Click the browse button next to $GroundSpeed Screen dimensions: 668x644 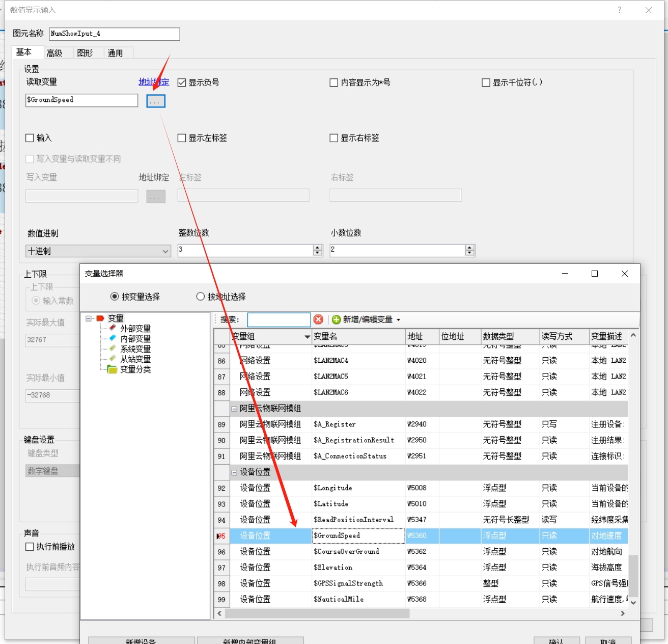tap(156, 101)
